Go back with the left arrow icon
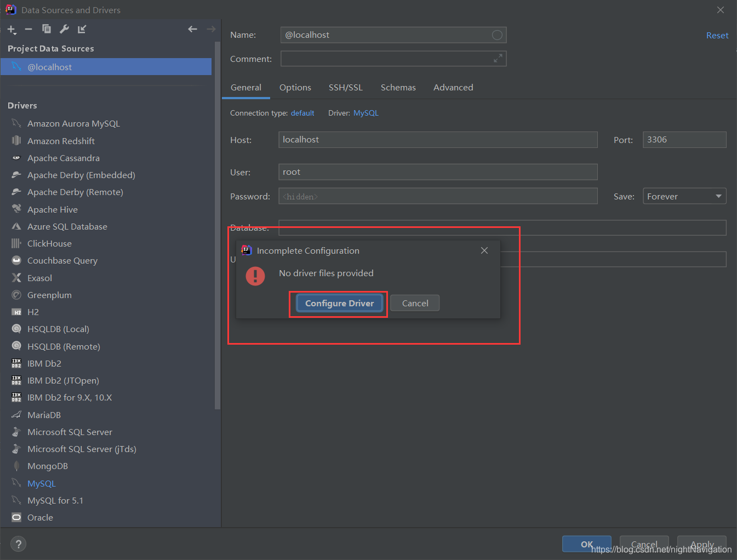This screenshot has height=560, width=737. (x=192, y=29)
